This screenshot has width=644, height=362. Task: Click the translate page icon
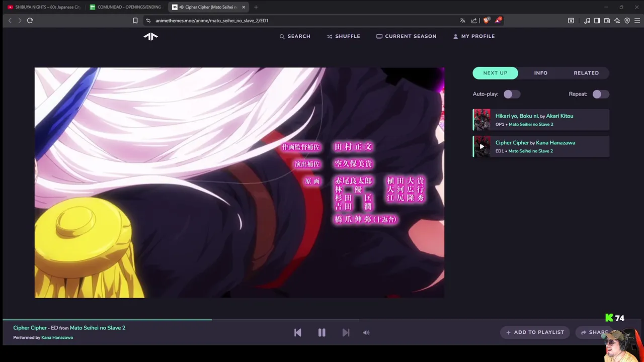point(462,21)
